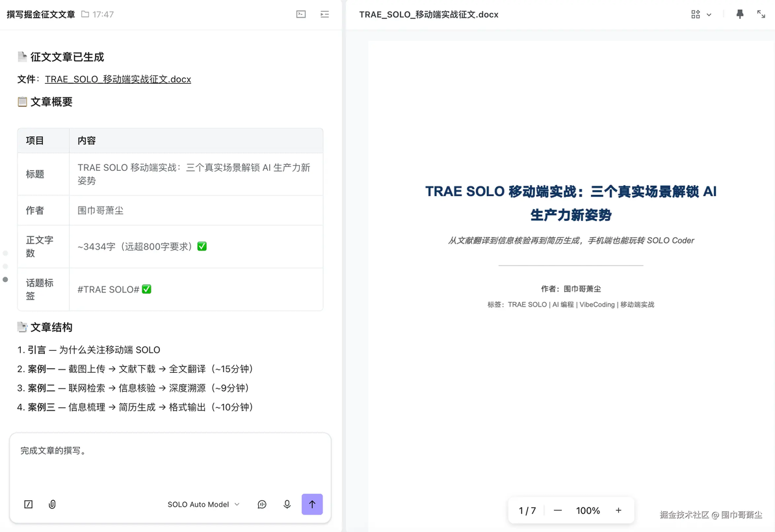
Task: Click the 项目 table header cell
Action: pos(44,141)
